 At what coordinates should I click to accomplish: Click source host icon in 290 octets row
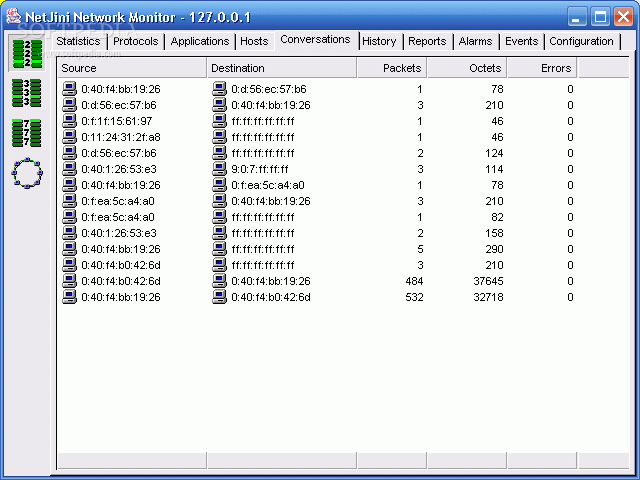pos(69,249)
